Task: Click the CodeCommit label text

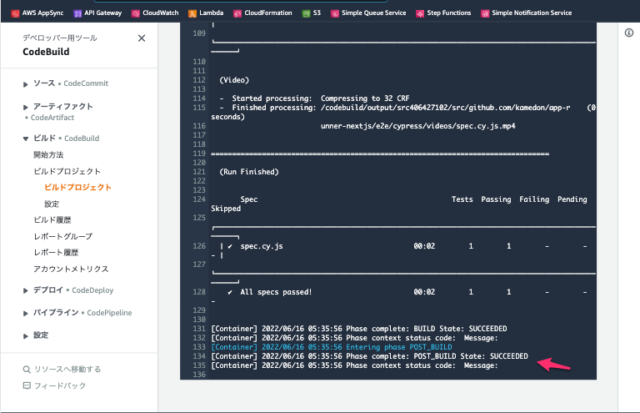Action: coord(86,83)
